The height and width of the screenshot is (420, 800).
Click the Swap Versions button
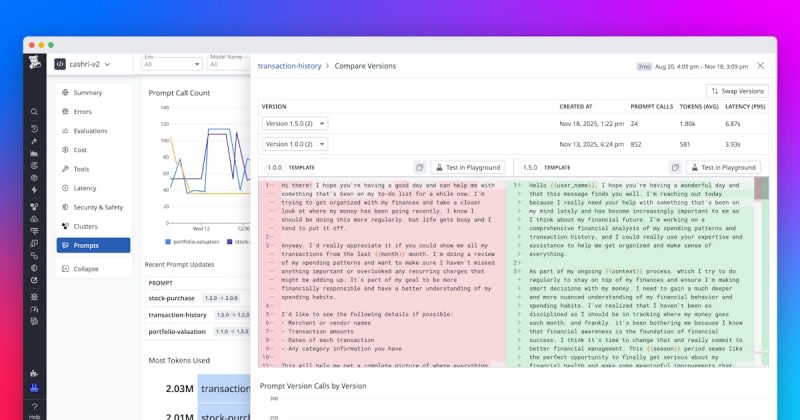pos(738,90)
